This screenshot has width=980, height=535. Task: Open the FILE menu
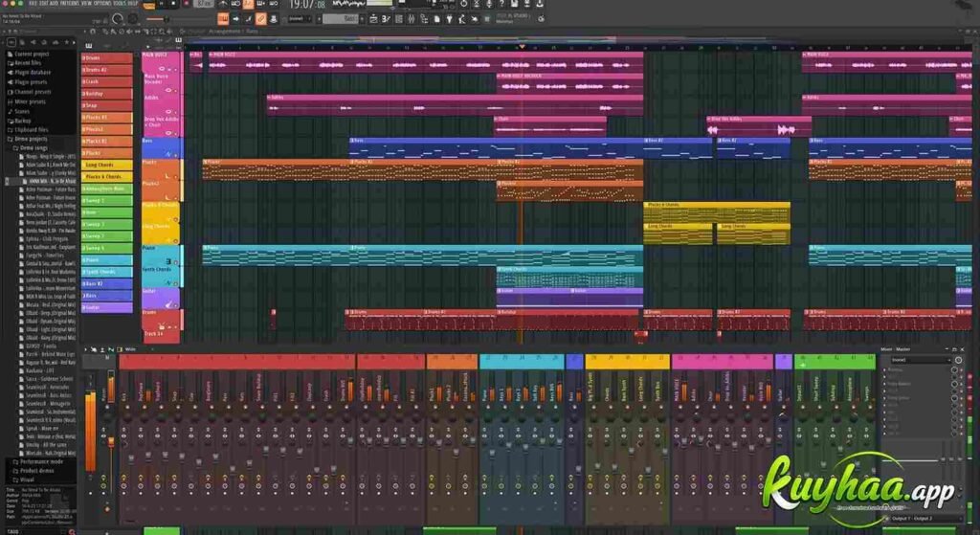33,3
